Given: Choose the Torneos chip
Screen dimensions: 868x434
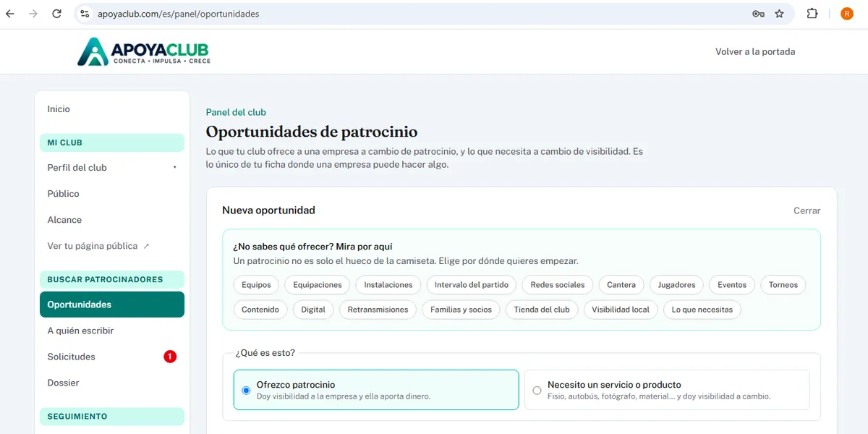Looking at the screenshot, I should (x=783, y=285).
